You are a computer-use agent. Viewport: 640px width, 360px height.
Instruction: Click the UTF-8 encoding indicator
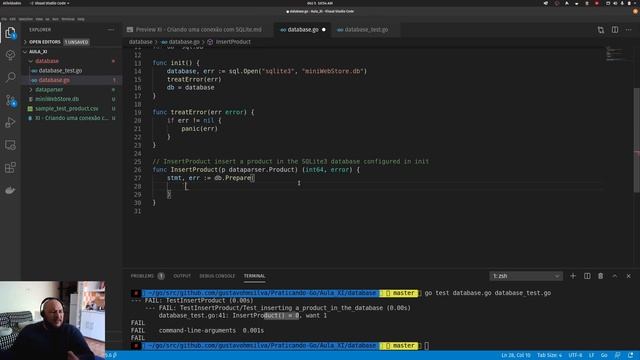point(576,355)
